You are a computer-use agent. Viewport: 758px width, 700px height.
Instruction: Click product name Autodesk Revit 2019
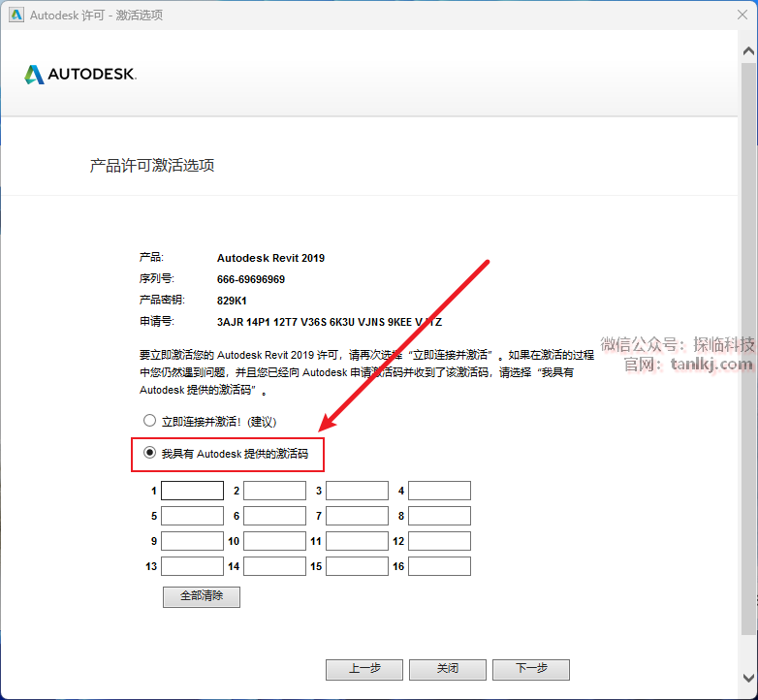[x=270, y=258]
